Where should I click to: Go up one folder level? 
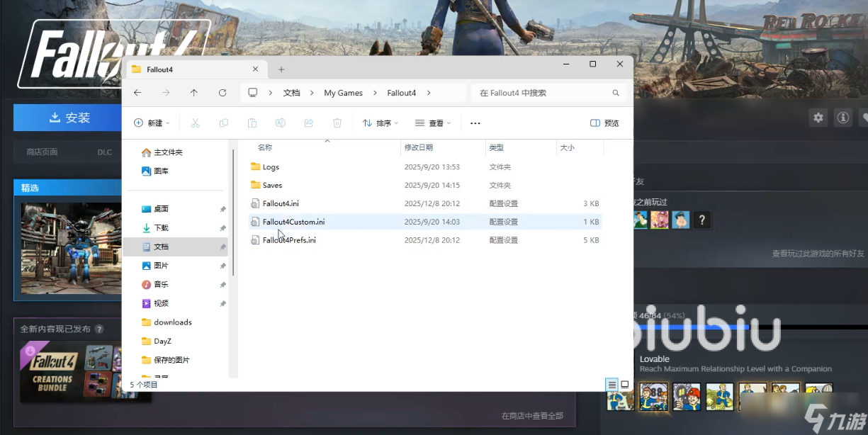194,93
